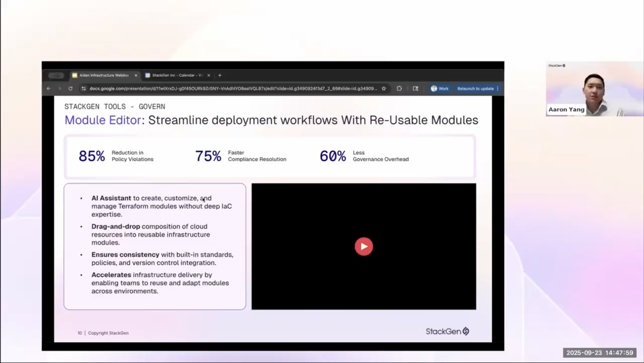
Task: Click the browser forward arrow
Action: (59, 89)
